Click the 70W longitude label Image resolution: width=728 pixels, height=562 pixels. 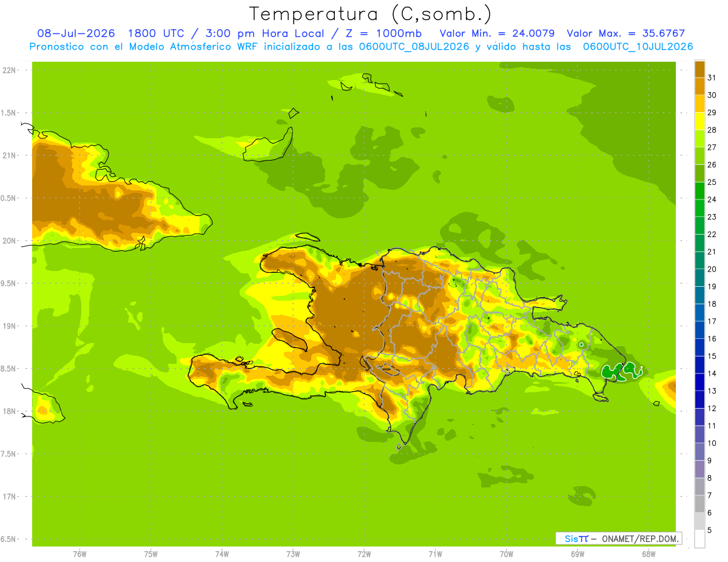coord(507,554)
